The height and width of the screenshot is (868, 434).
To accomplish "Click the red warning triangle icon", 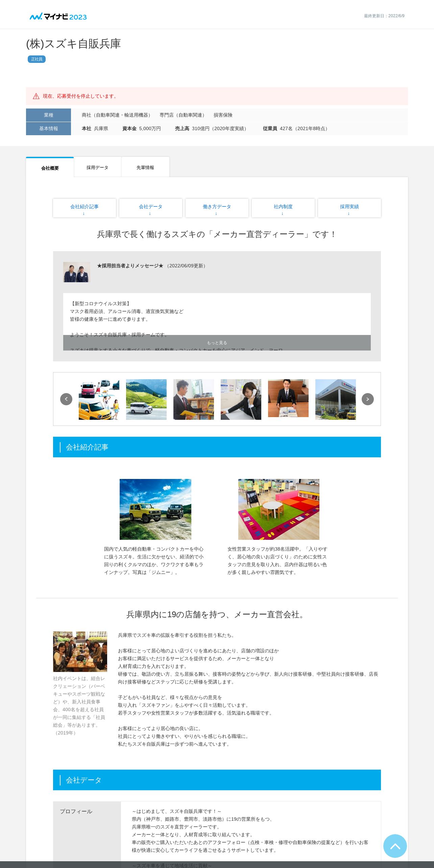I will pyautogui.click(x=36, y=96).
